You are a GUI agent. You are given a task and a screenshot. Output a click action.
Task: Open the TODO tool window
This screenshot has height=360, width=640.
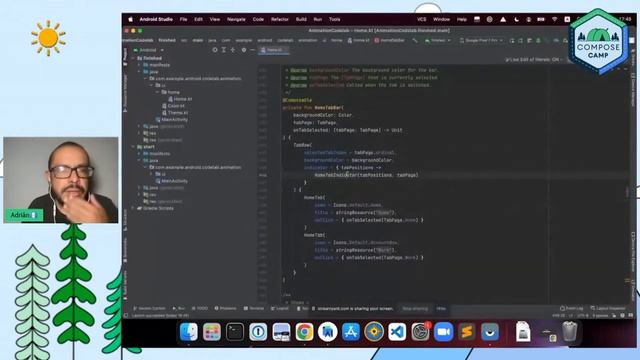(x=200, y=309)
